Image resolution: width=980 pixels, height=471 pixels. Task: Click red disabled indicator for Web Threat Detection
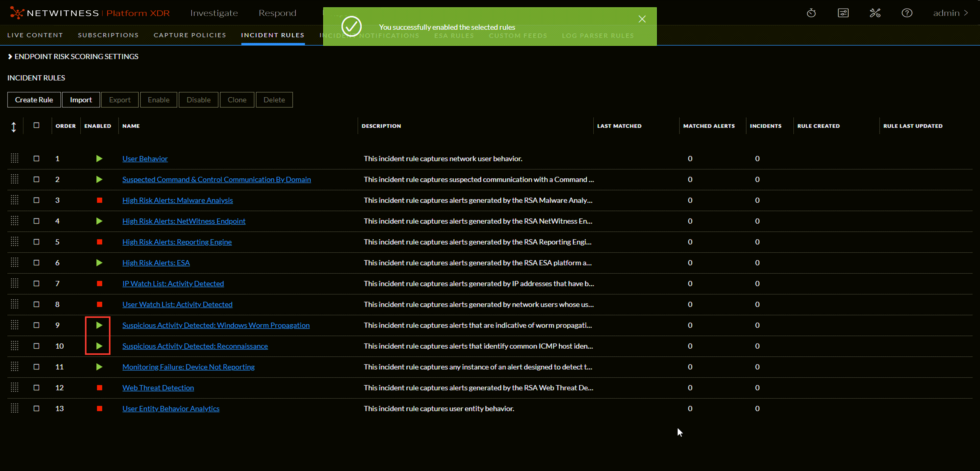[x=99, y=387]
